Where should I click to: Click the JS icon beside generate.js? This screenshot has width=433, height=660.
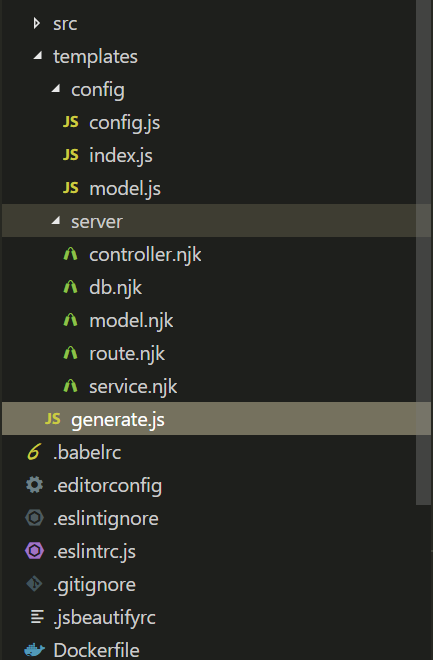pyautogui.click(x=53, y=419)
